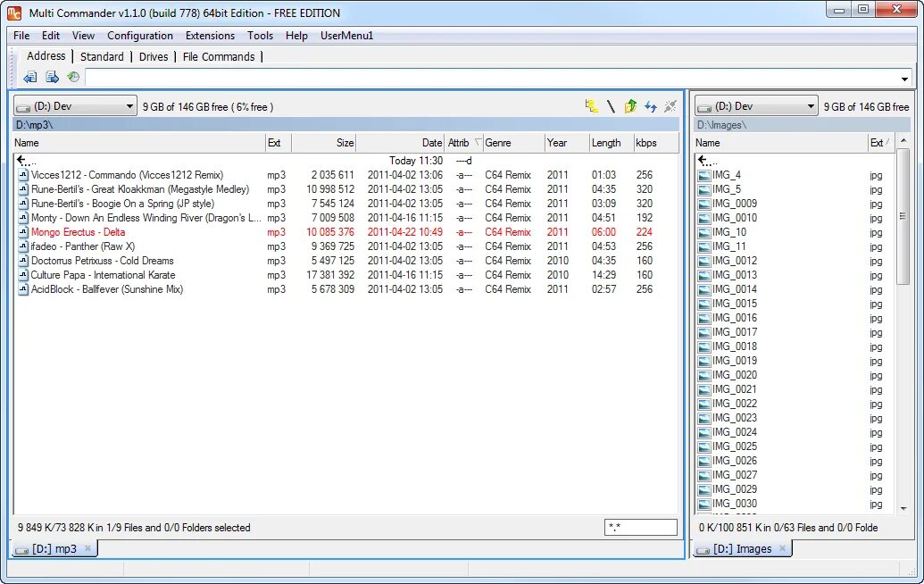The image size is (924, 584).
Task: Click the image icon of IMG_0023
Action: [703, 419]
